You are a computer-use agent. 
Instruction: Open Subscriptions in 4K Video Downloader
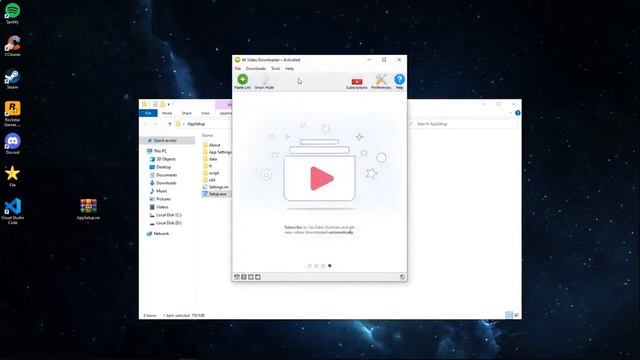tap(356, 82)
